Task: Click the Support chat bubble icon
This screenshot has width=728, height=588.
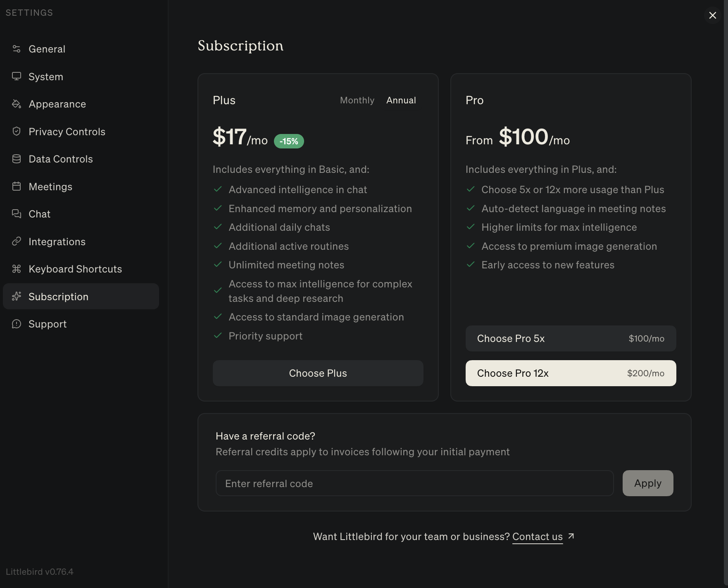Action: tap(17, 324)
